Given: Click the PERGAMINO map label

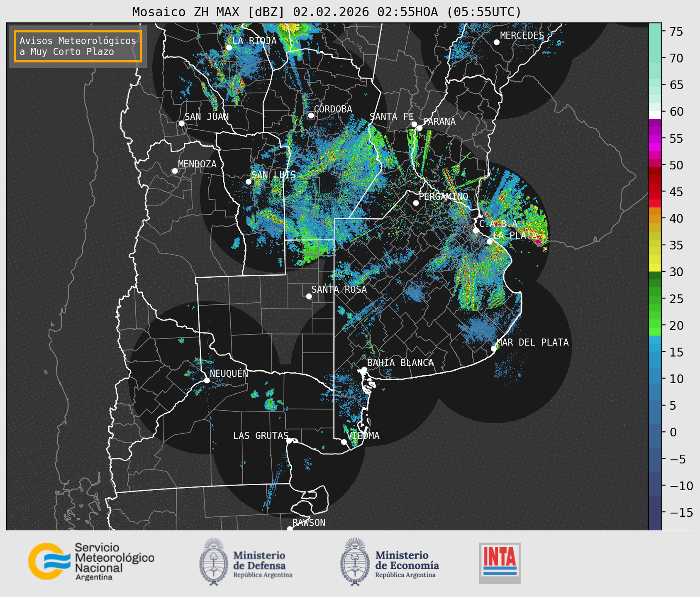Looking at the screenshot, I should [x=443, y=196].
